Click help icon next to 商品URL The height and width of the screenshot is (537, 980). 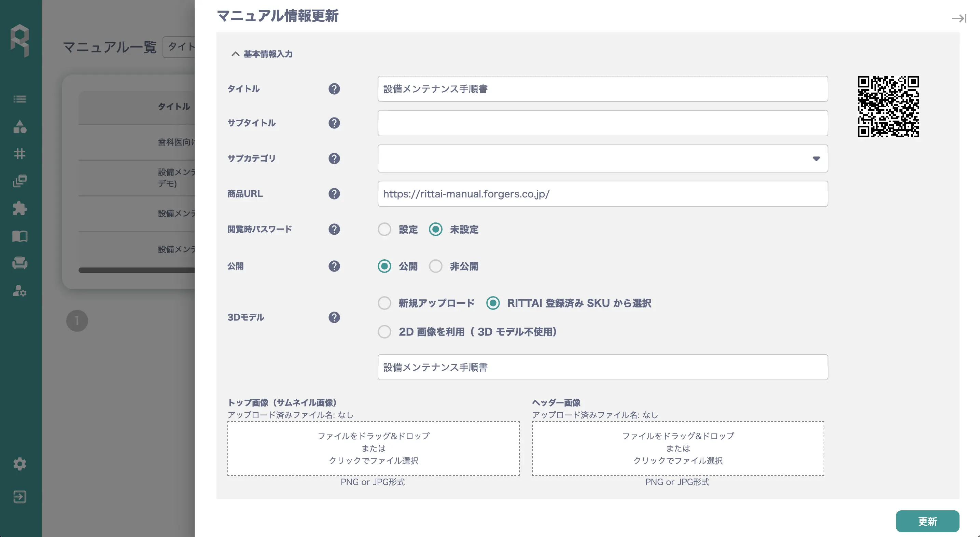334,194
